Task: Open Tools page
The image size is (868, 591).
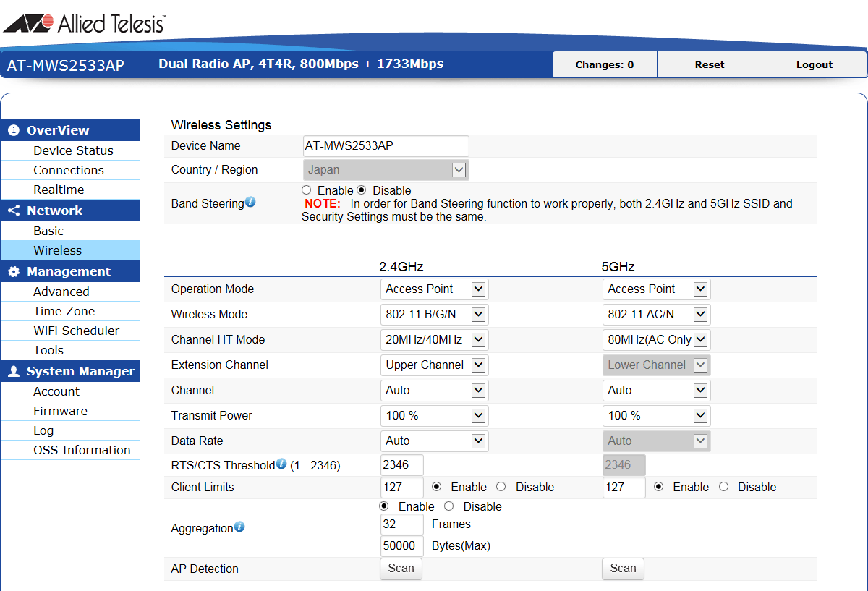Action: (70, 350)
